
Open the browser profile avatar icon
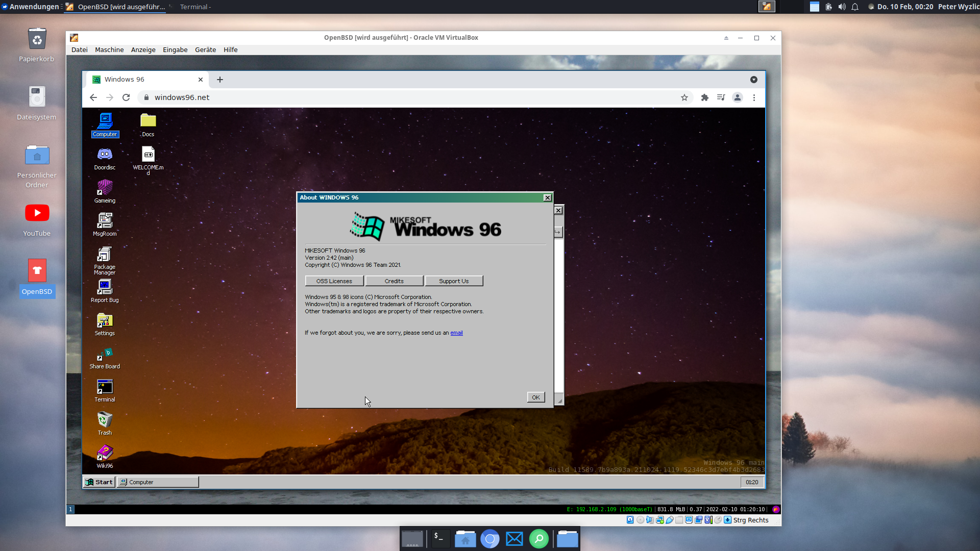pyautogui.click(x=737, y=97)
